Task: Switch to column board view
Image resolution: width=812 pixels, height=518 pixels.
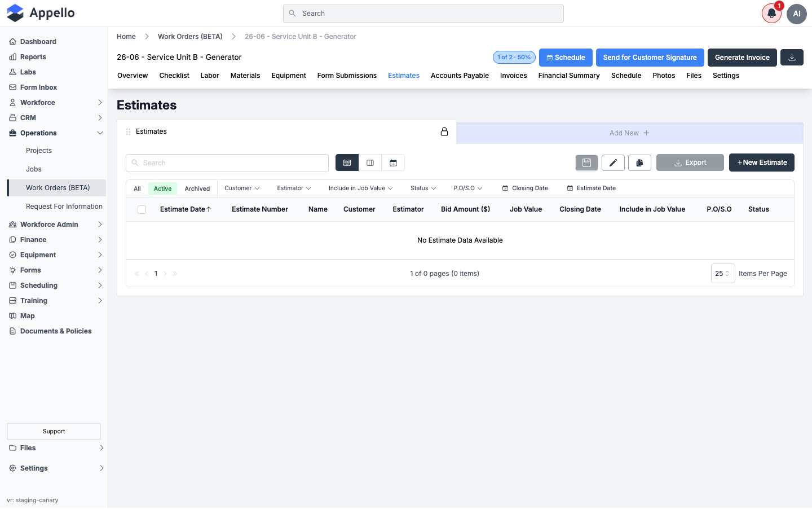Action: point(370,163)
